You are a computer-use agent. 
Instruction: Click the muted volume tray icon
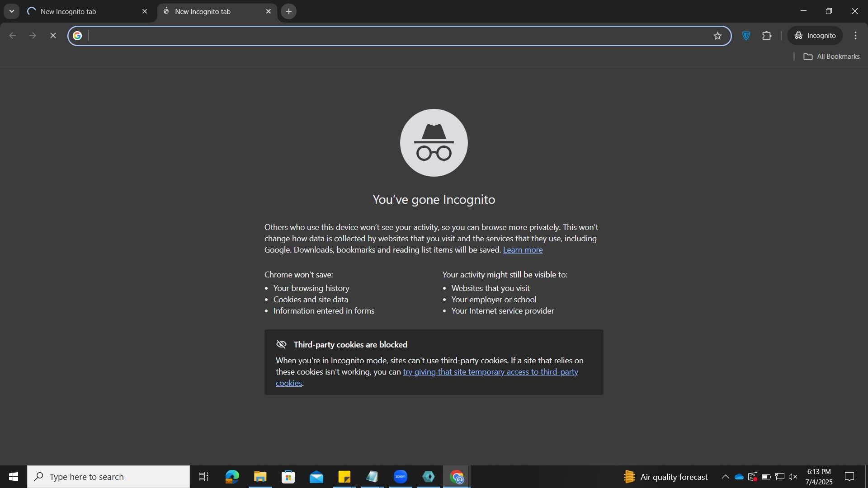(x=793, y=477)
